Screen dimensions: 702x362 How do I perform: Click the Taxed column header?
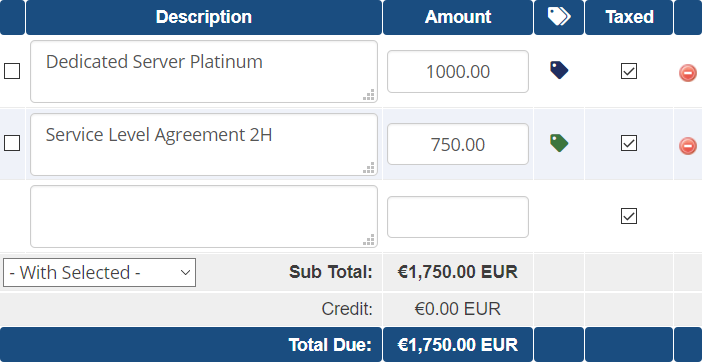point(629,17)
